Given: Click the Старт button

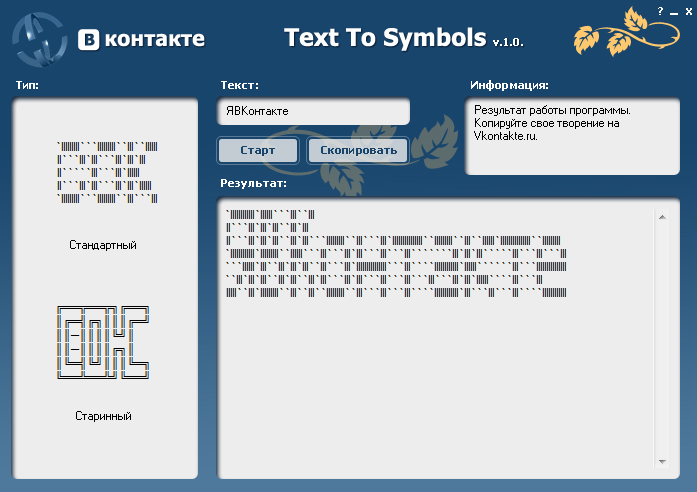Looking at the screenshot, I should point(258,151).
